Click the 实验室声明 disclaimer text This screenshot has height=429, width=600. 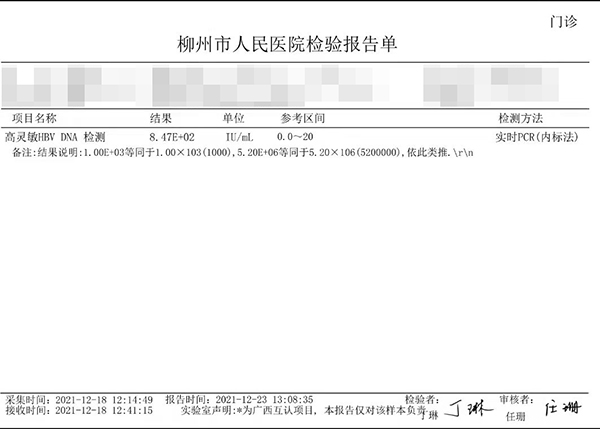300,410
